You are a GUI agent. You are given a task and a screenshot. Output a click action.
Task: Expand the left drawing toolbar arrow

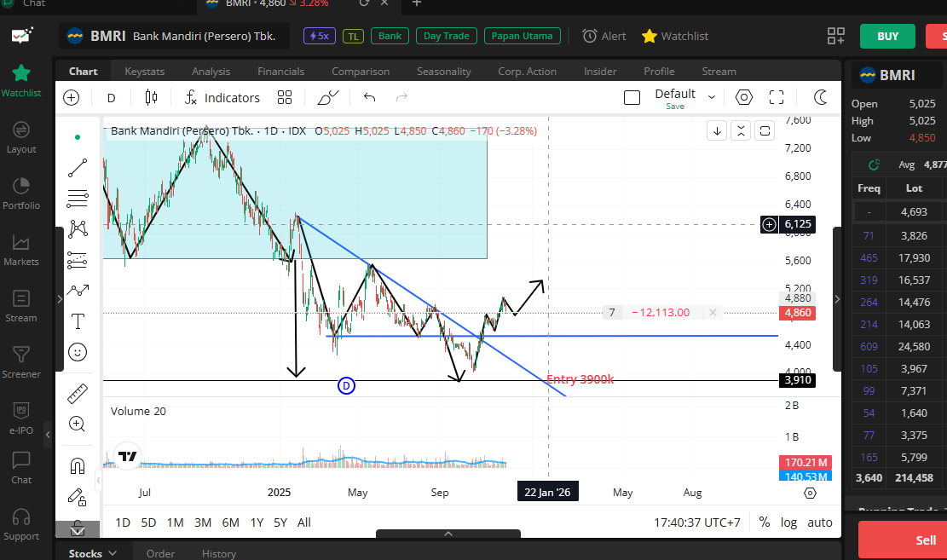pos(60,298)
